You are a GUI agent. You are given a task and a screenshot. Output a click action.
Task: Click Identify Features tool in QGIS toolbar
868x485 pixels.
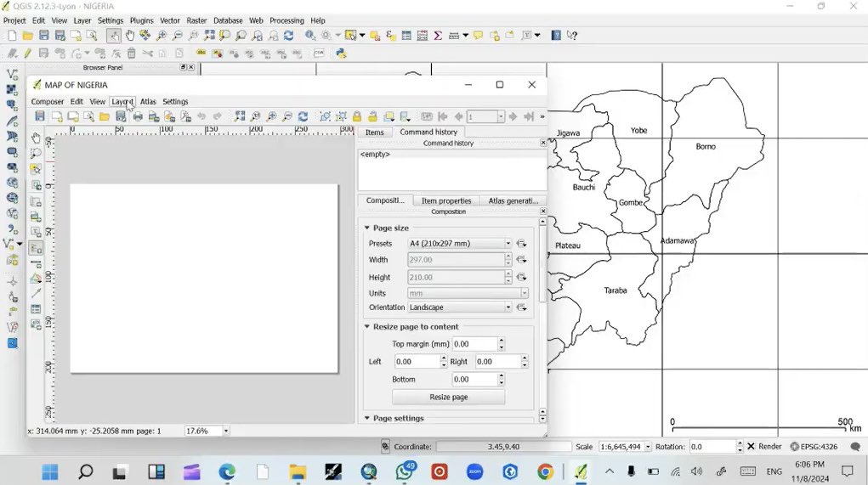310,36
